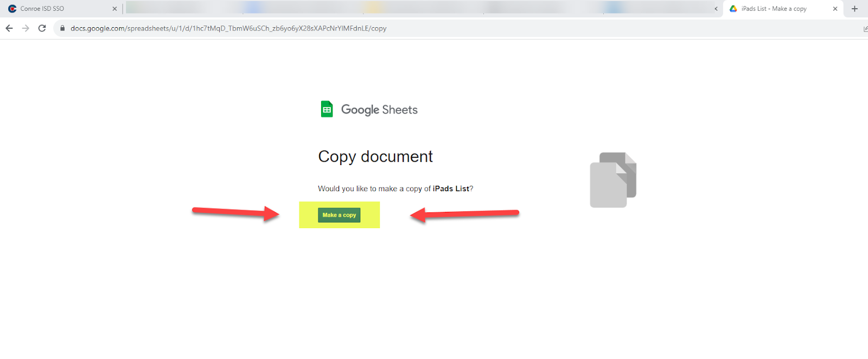The height and width of the screenshot is (359, 868).
Task: Click the browser forward arrow
Action: pyautogui.click(x=25, y=28)
